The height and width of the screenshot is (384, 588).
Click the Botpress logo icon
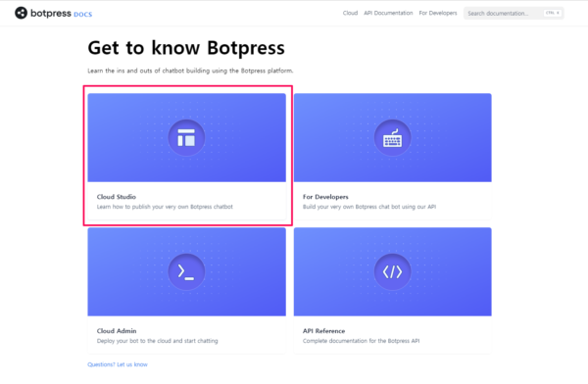21,13
